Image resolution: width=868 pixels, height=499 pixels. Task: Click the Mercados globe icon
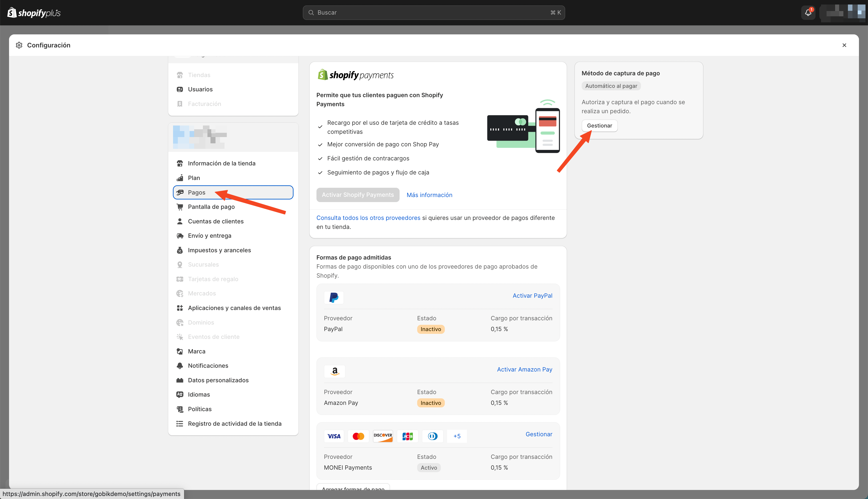pos(180,294)
